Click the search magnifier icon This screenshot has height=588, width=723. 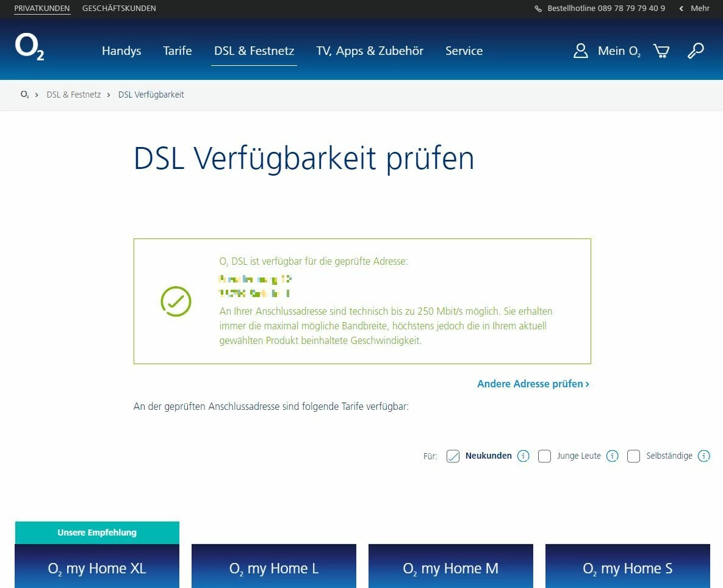[x=696, y=51]
